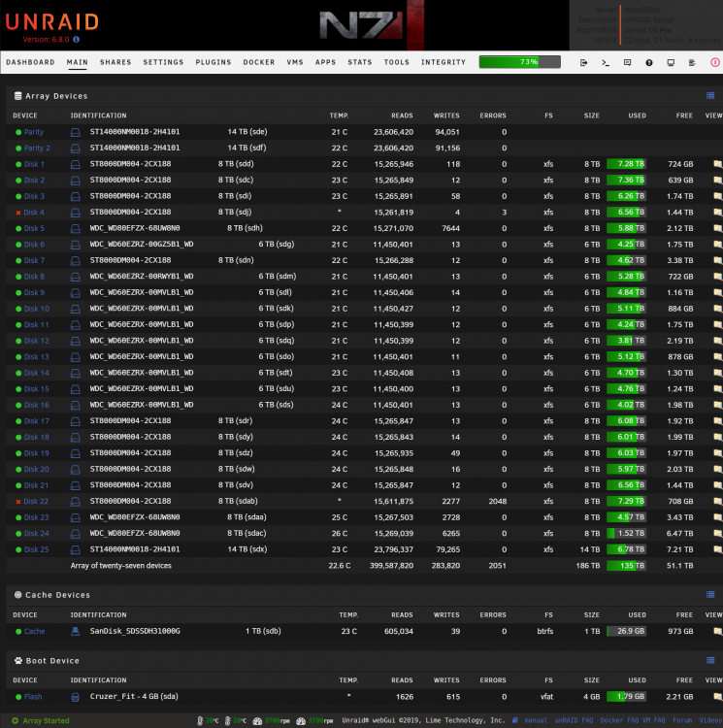
Task: Toggle reads/writes display in Boot Device header
Action: point(710,660)
